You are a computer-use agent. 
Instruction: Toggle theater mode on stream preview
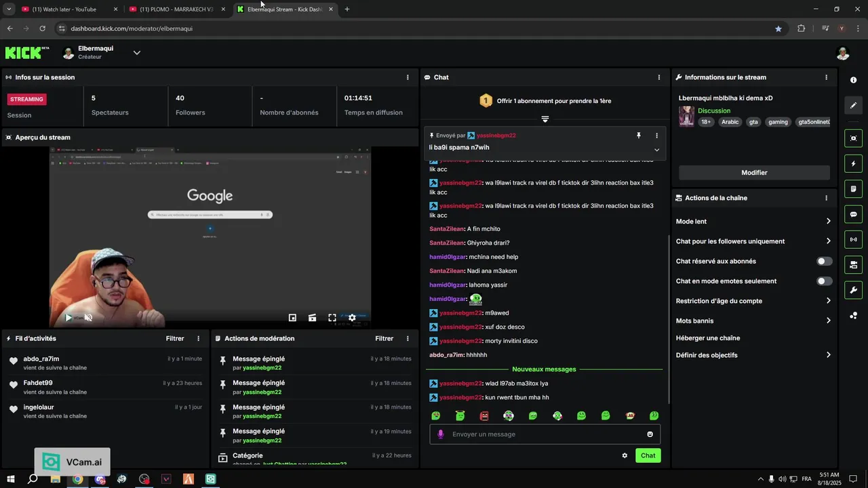tap(313, 317)
